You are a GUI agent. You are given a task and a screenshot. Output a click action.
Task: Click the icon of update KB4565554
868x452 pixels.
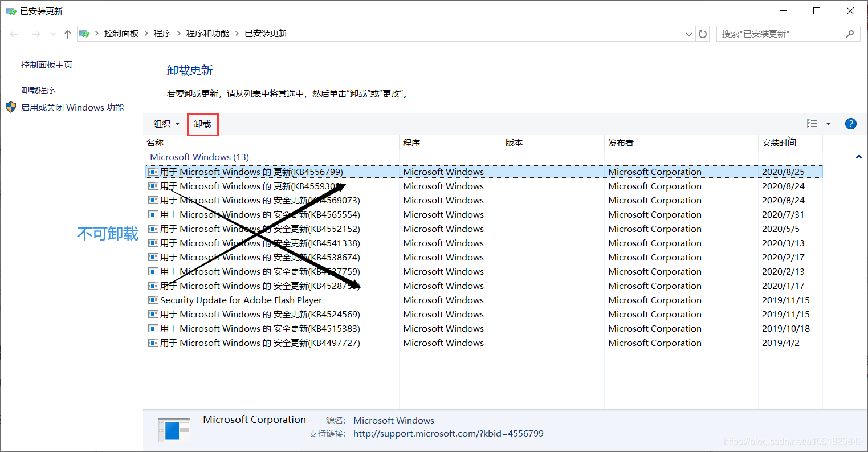coord(153,214)
